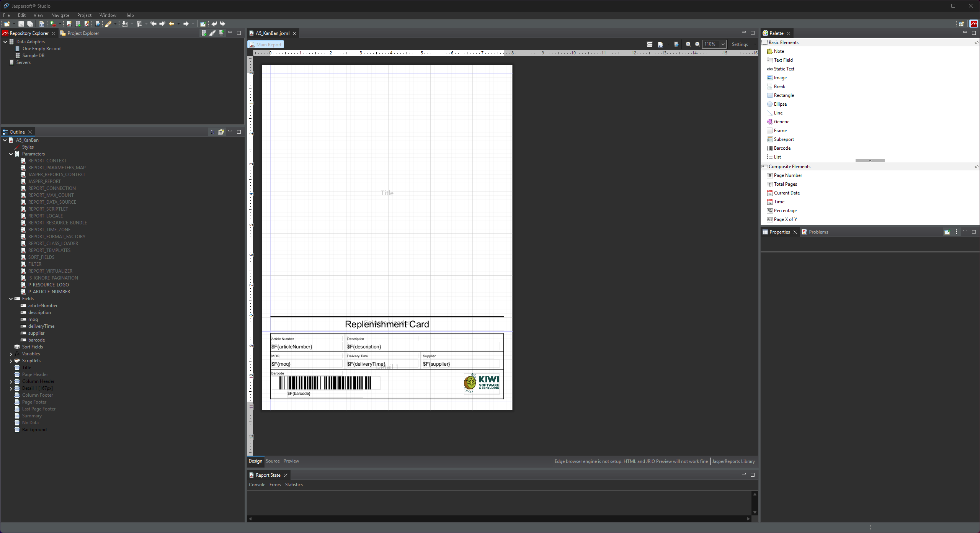The image size is (980, 533).
Task: Switch to the Project Explorer tab
Action: coord(80,33)
